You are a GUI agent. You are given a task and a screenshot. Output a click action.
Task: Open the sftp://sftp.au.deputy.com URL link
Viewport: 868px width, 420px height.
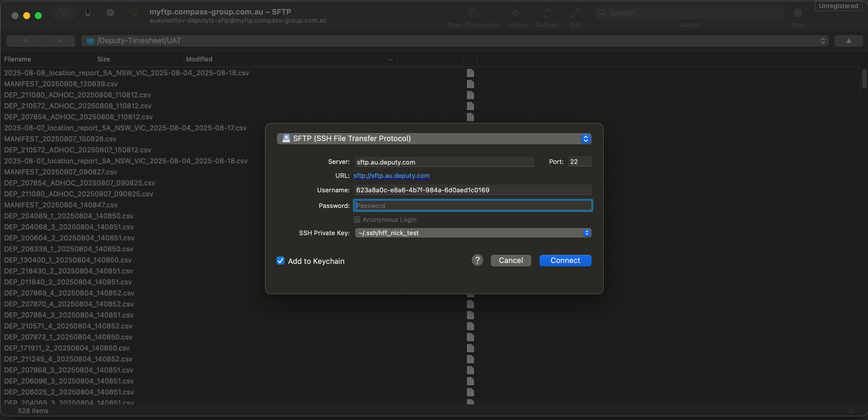coord(391,176)
